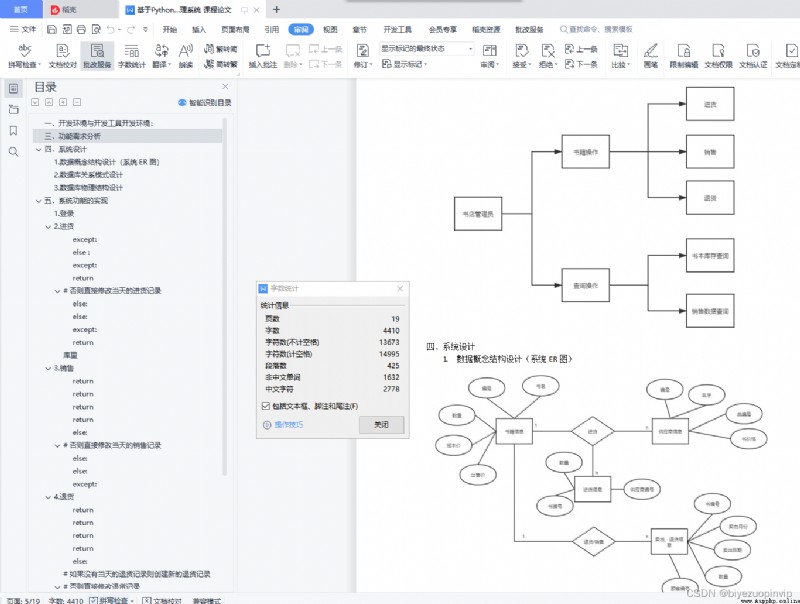Image resolution: width=800 pixels, height=604 pixels.
Task: Collapse the 2.进货 outline node
Action: coord(48,226)
